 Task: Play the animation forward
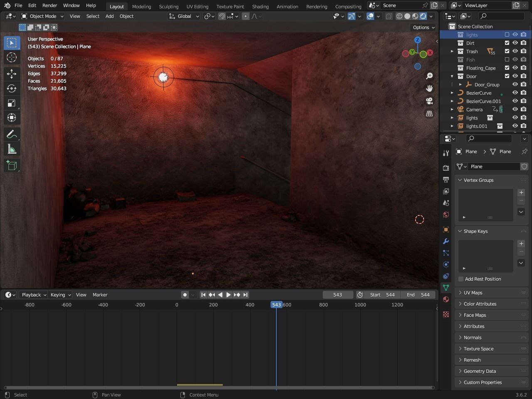tap(228, 295)
